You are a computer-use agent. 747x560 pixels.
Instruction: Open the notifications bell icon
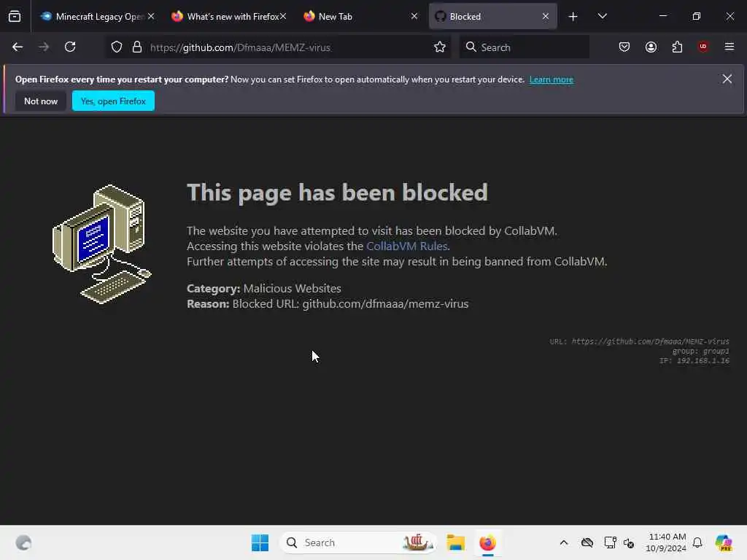click(x=697, y=542)
